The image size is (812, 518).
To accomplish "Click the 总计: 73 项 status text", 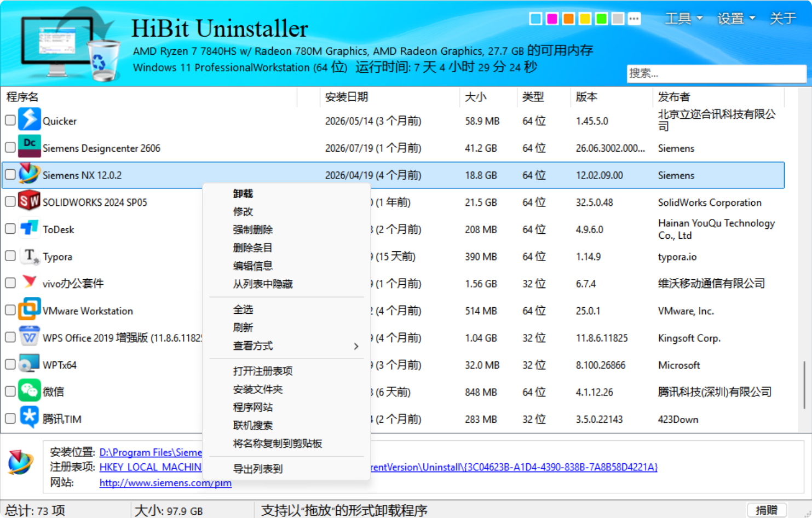I will coord(35,511).
